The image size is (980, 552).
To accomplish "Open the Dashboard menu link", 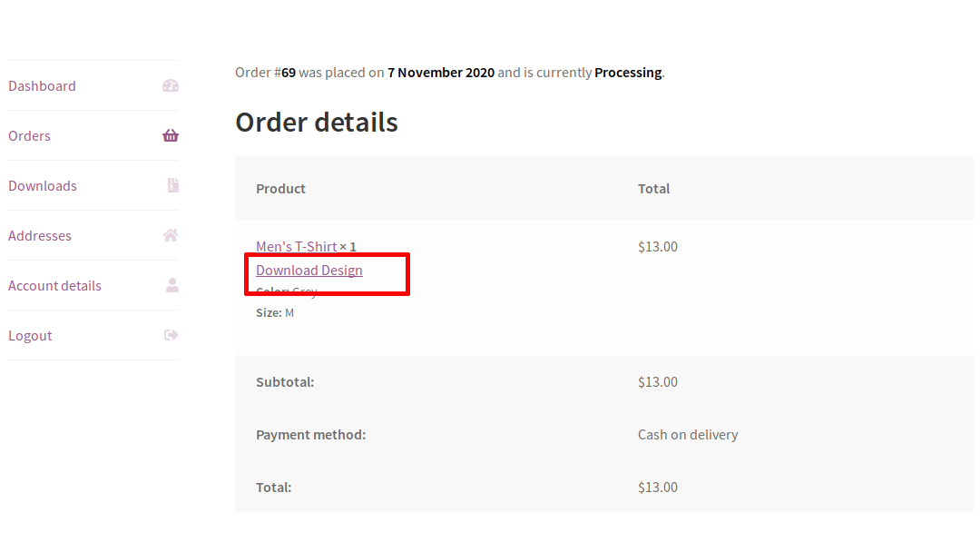I will click(42, 85).
